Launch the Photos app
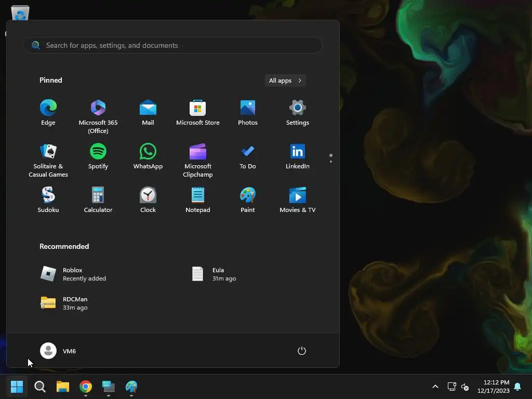 pos(248,113)
